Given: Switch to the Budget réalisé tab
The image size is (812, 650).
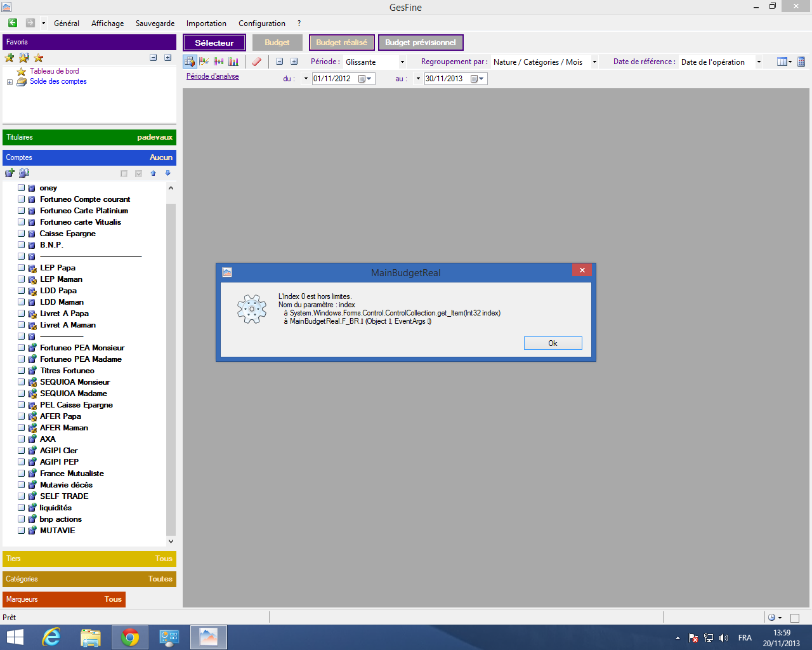Looking at the screenshot, I should [341, 43].
